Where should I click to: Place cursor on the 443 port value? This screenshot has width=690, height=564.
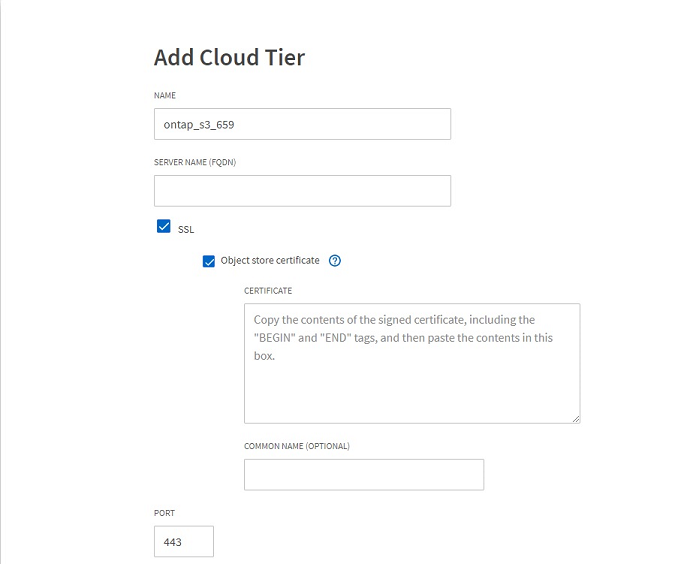click(x=172, y=542)
